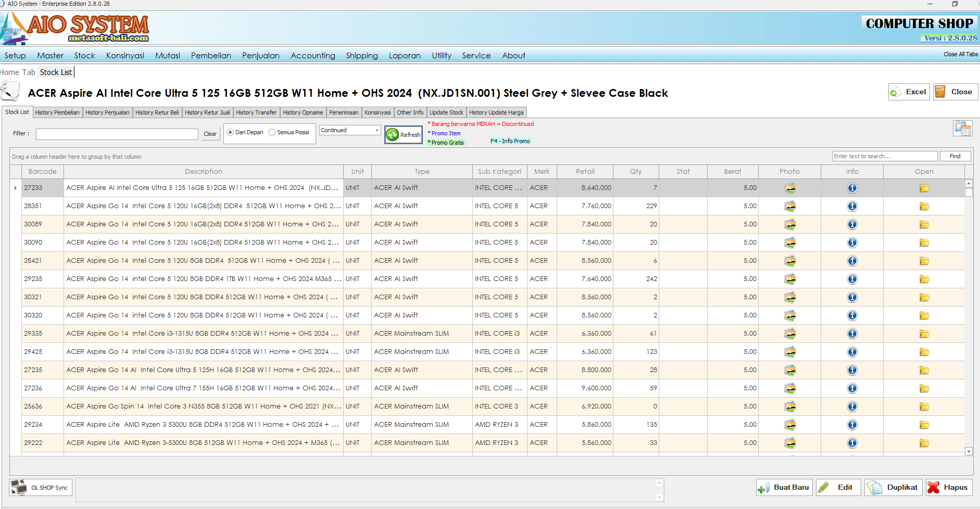Viewport: 980px width, 509px height.
Task: Open the Laporan menu
Action: [x=405, y=55]
